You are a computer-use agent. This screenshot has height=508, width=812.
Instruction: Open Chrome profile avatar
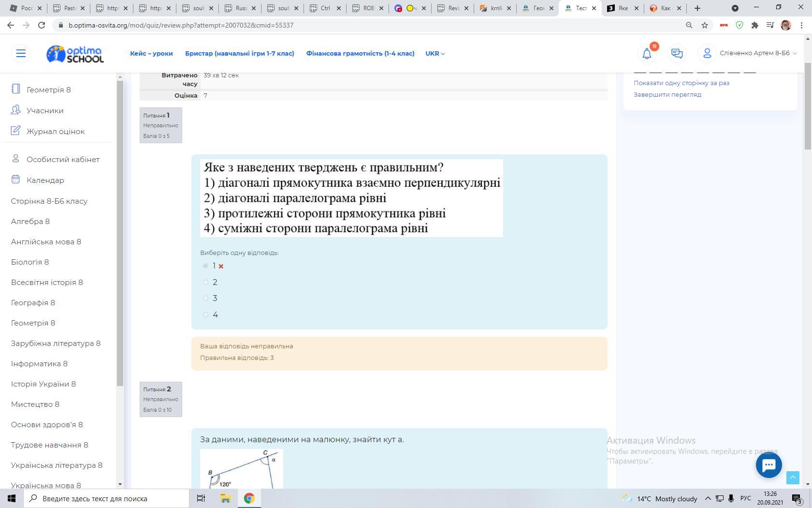[786, 25]
